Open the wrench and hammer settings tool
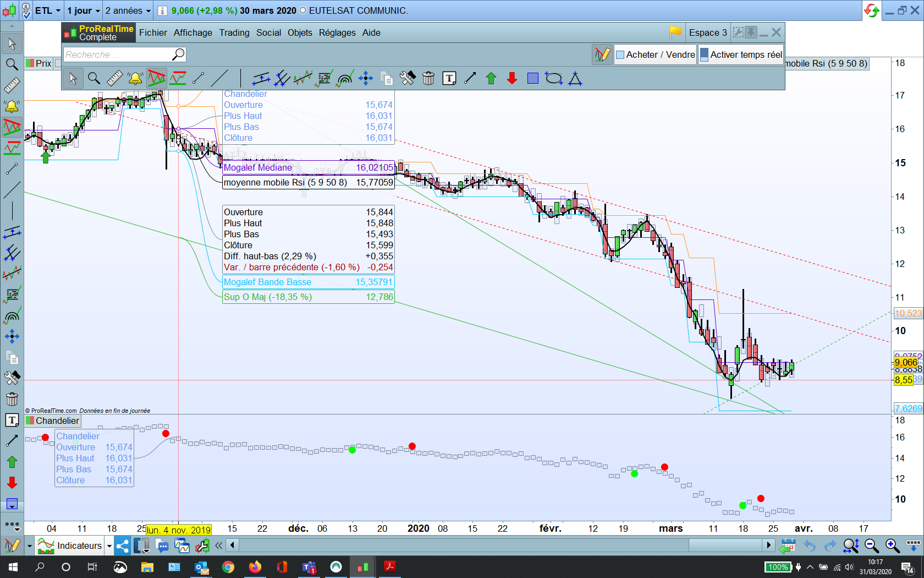The width and height of the screenshot is (924, 578). click(x=408, y=79)
